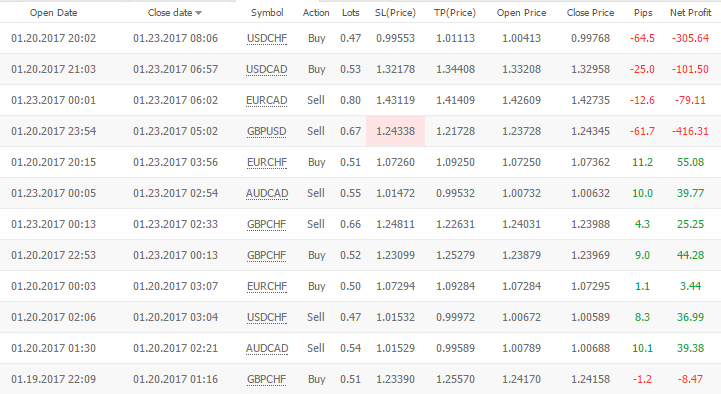This screenshot has height=394, width=721.
Task: Select lots value 0.80
Action: point(350,100)
